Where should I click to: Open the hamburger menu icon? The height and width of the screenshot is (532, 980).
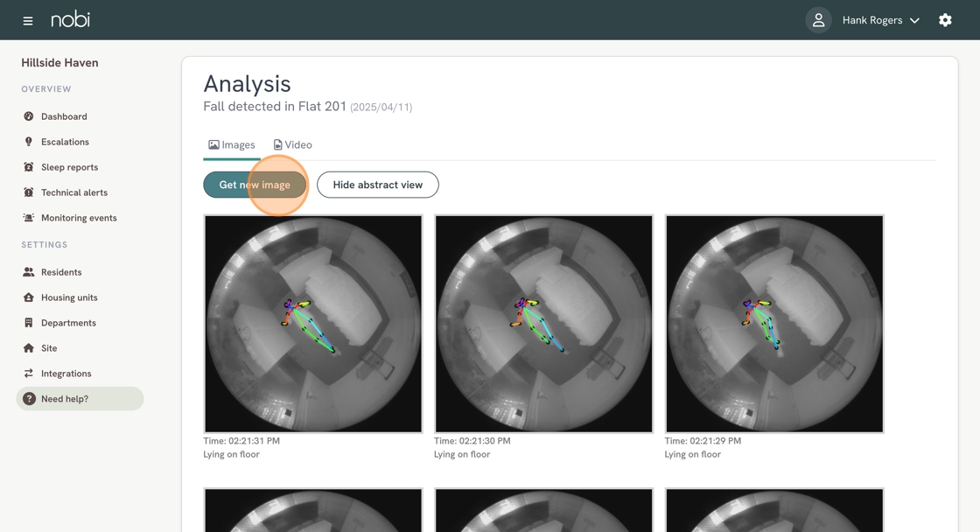pyautogui.click(x=28, y=20)
